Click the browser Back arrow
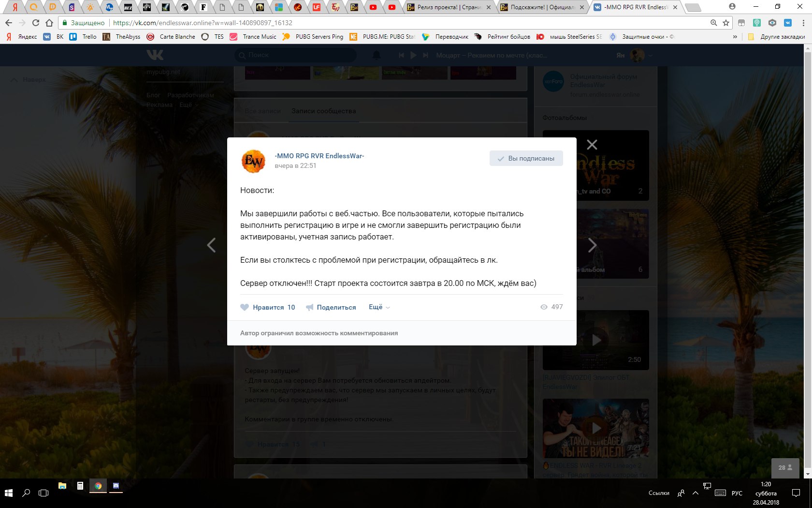Viewport: 812px width, 508px height. [8, 23]
